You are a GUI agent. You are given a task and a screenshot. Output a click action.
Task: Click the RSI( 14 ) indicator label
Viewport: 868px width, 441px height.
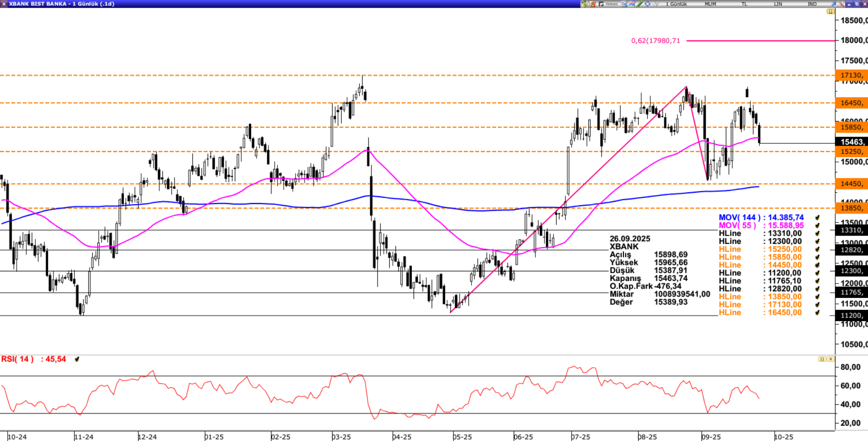tap(18, 359)
